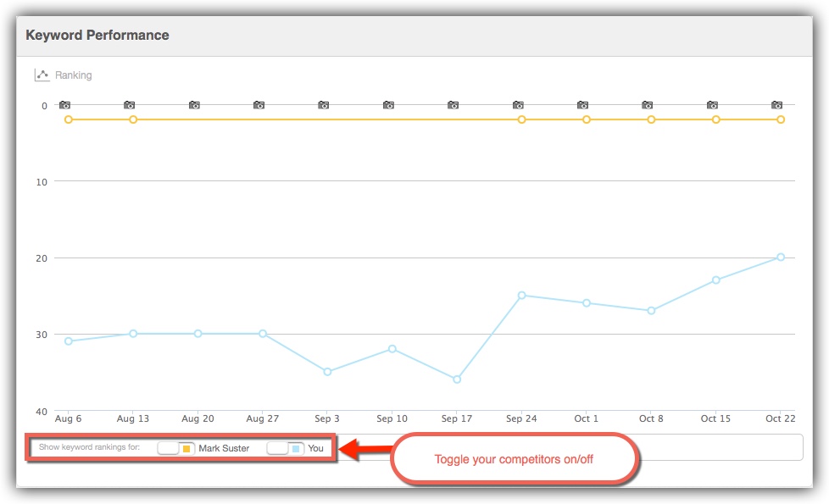Select Mark Suster's yellow point at Aug 6
Screen dimensions: 829x504
[68, 120]
